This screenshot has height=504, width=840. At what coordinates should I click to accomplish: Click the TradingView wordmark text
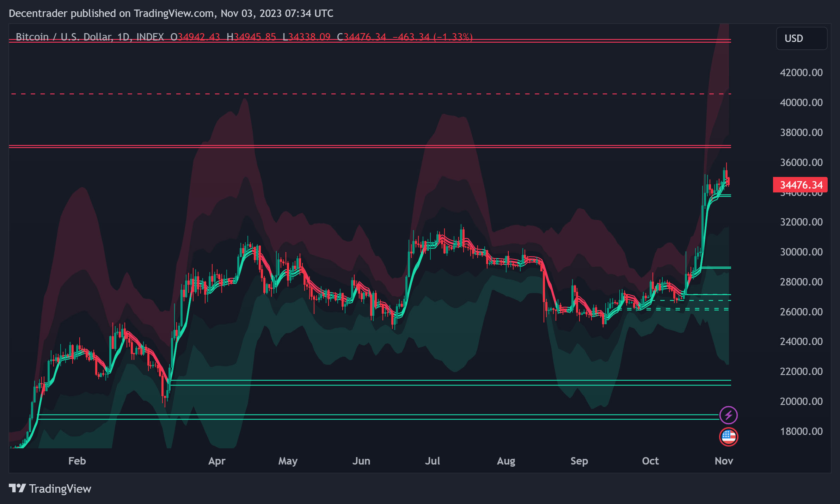[x=60, y=489]
